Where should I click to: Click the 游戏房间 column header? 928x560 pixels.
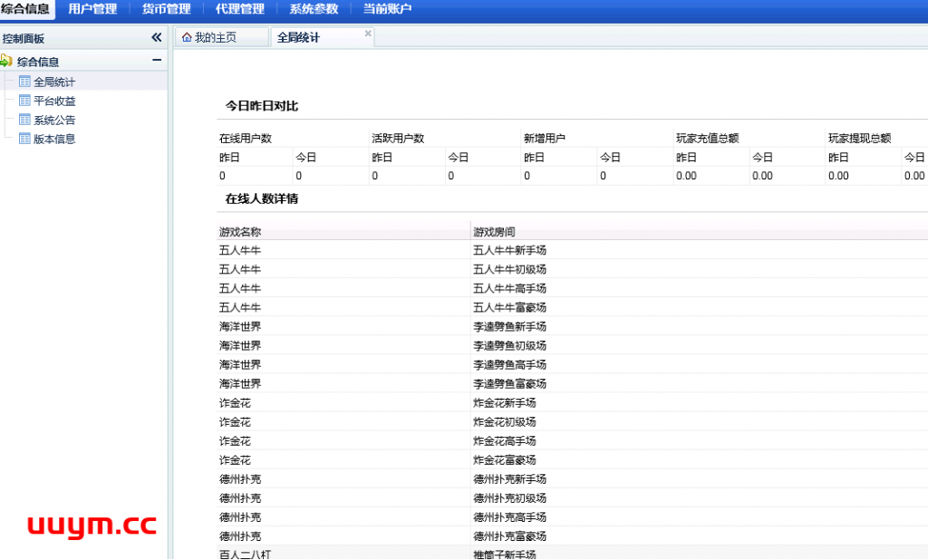click(494, 232)
